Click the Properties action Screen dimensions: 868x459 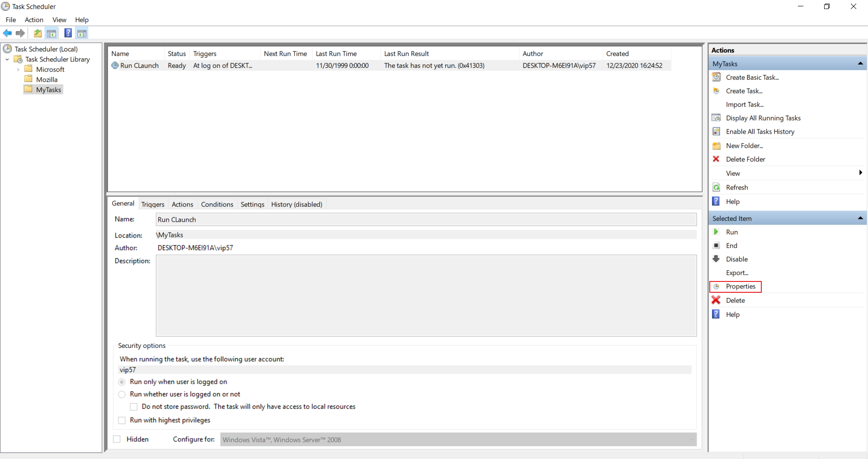click(x=740, y=286)
